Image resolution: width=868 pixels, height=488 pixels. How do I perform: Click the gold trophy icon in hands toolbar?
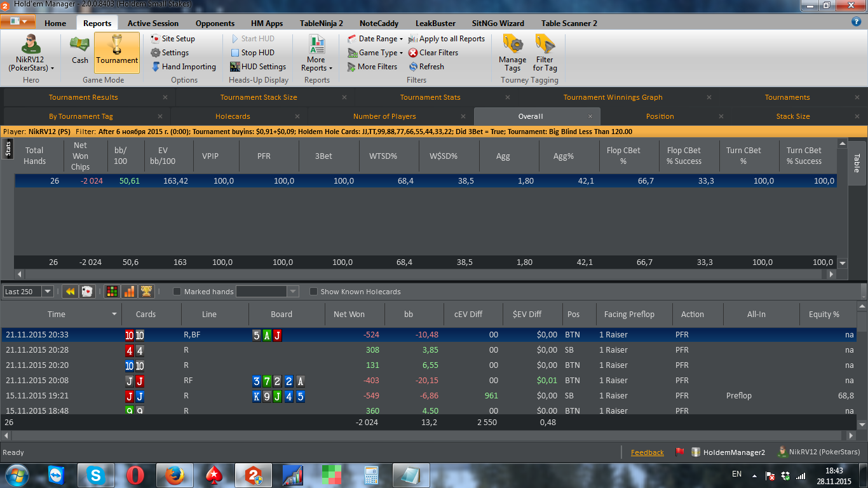click(x=146, y=292)
